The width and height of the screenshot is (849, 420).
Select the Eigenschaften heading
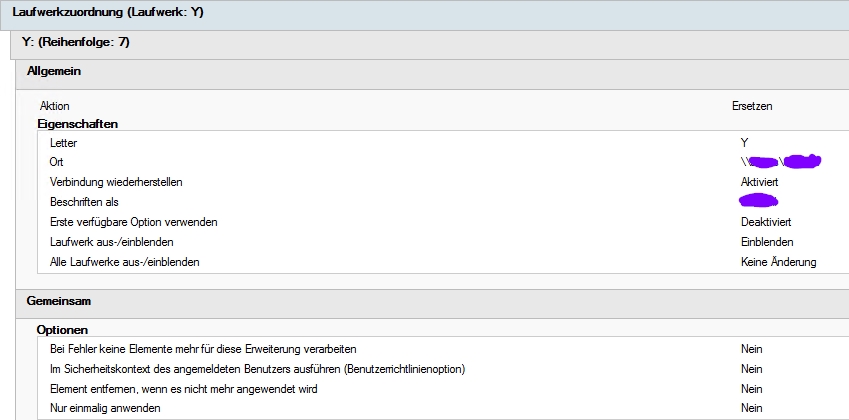[x=77, y=124]
